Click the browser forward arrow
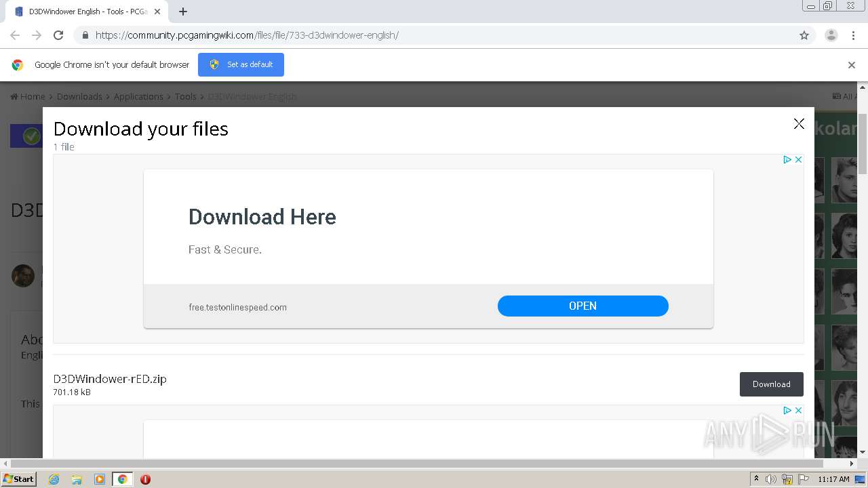This screenshot has height=488, width=868. pyautogui.click(x=37, y=35)
